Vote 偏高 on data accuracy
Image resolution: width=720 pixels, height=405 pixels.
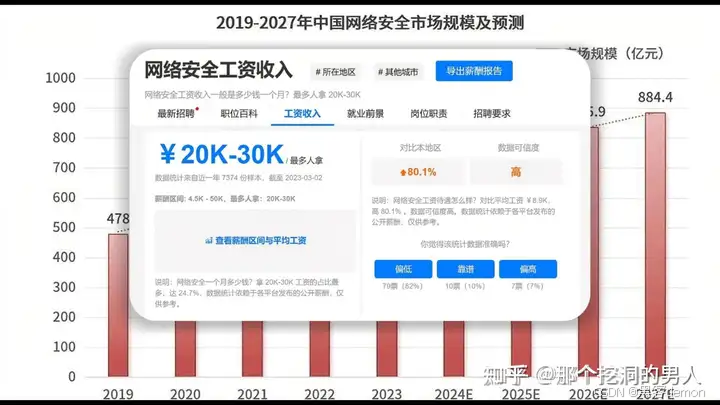[x=528, y=269]
